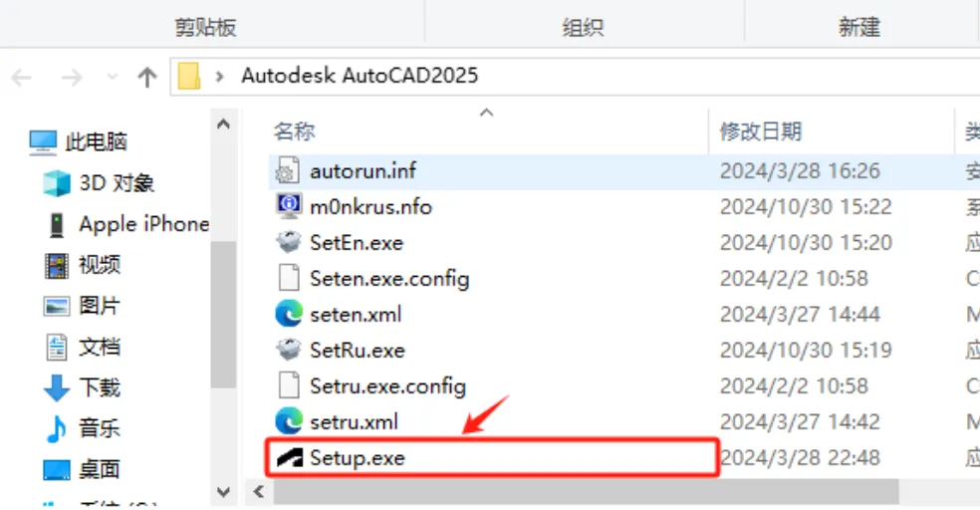Sort files by 修改日期 column

761,131
